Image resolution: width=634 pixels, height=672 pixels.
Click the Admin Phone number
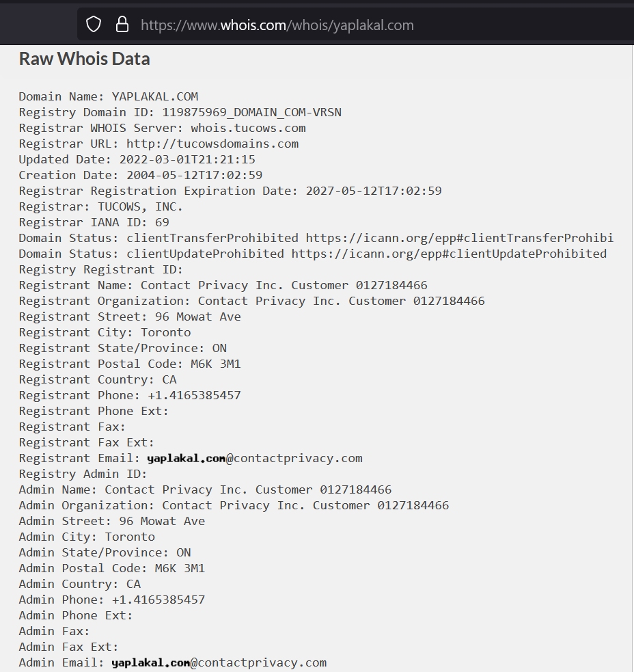point(158,600)
